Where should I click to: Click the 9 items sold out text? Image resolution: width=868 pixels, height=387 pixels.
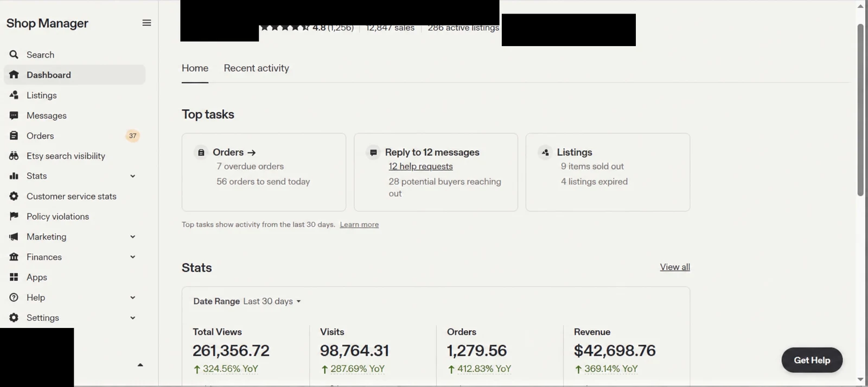coord(592,166)
